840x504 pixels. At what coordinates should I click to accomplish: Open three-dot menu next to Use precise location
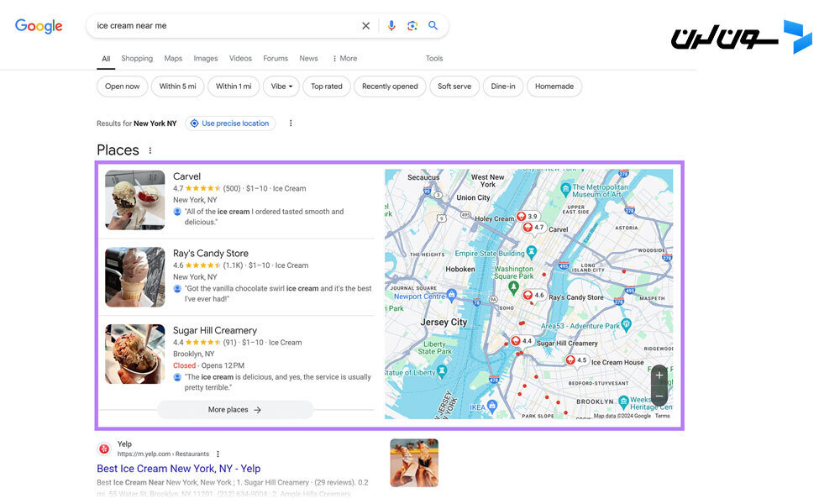pyautogui.click(x=291, y=123)
